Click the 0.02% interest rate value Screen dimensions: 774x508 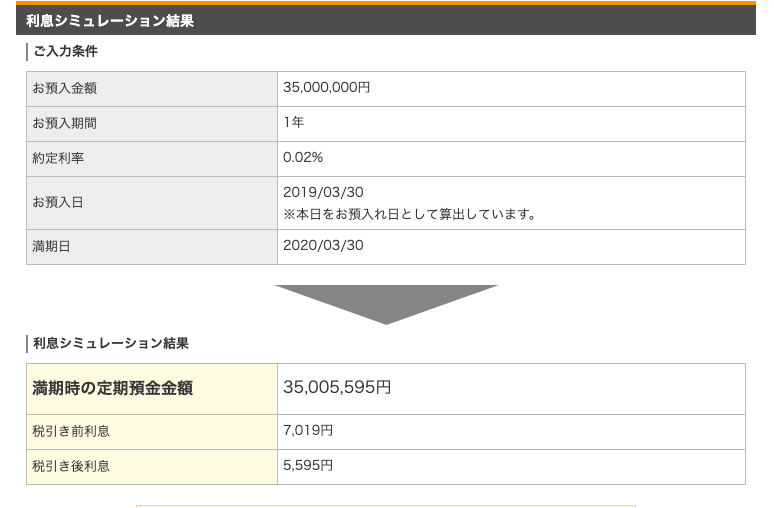tap(303, 158)
